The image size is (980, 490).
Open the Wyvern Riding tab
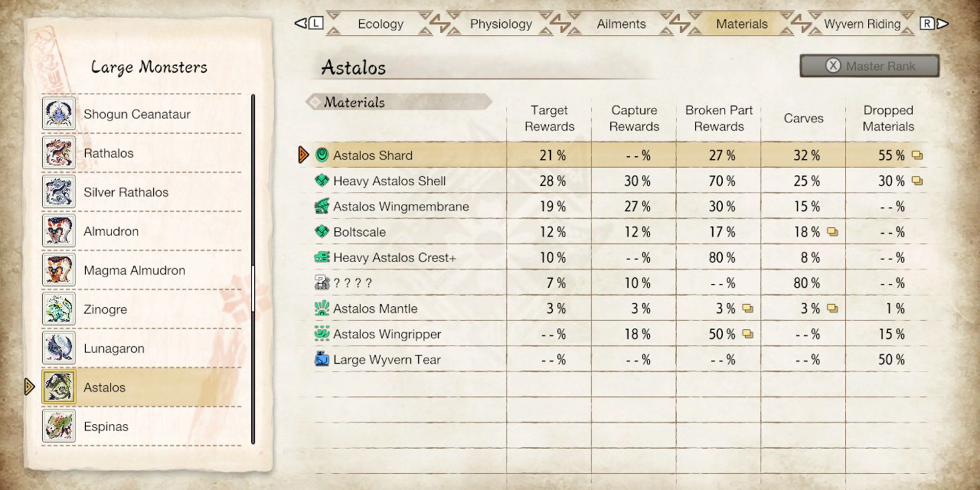pos(862,24)
